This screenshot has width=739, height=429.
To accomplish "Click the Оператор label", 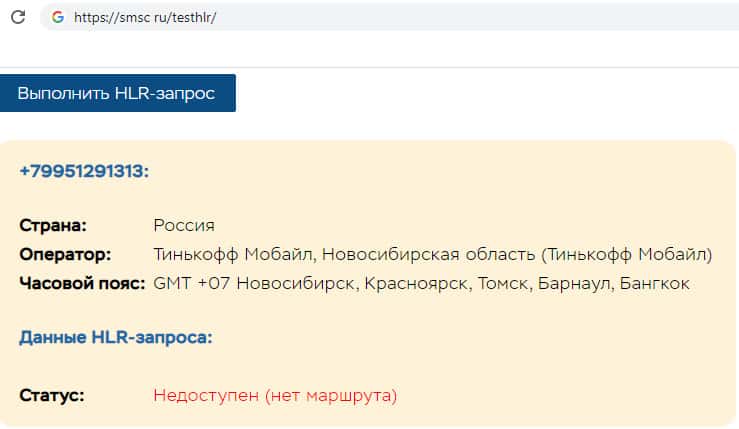I will click(x=65, y=254).
